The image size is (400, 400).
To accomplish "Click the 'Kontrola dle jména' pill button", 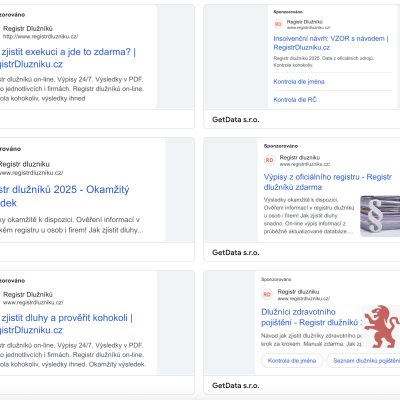I will [x=292, y=361].
